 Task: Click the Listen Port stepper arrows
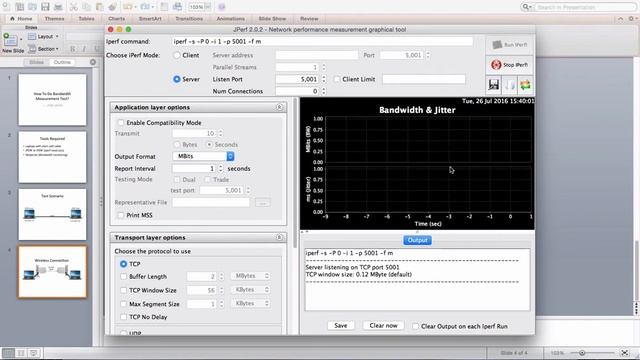click(x=324, y=79)
